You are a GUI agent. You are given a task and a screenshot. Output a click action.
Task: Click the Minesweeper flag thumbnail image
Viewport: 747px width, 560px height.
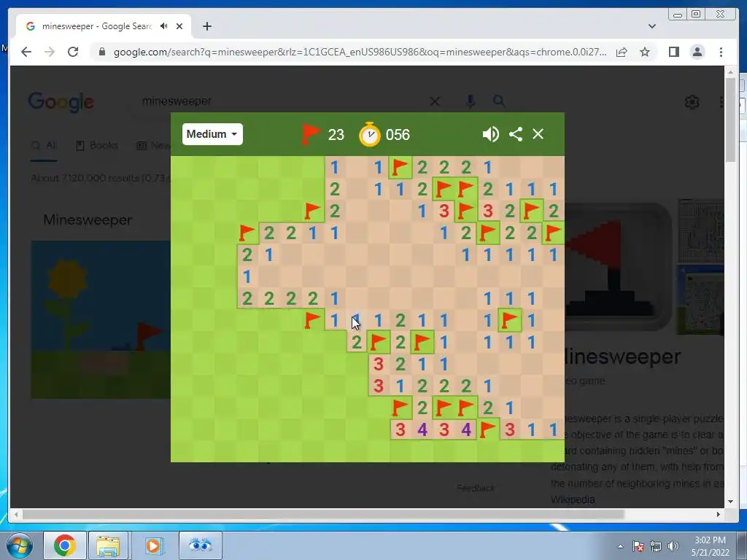[619, 267]
